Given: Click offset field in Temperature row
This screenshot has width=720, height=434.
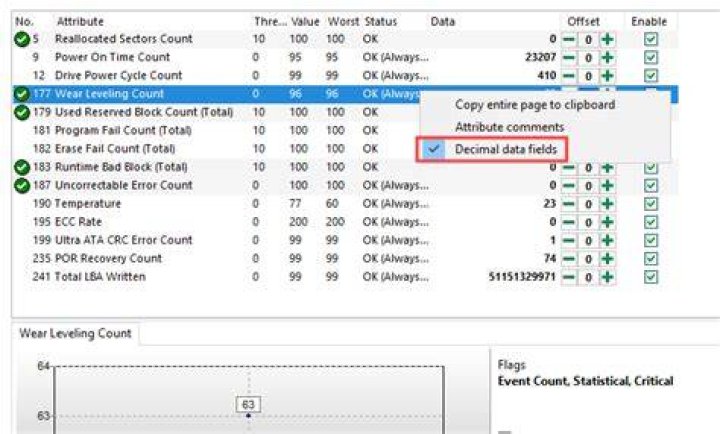Looking at the screenshot, I should pyautogui.click(x=588, y=204).
